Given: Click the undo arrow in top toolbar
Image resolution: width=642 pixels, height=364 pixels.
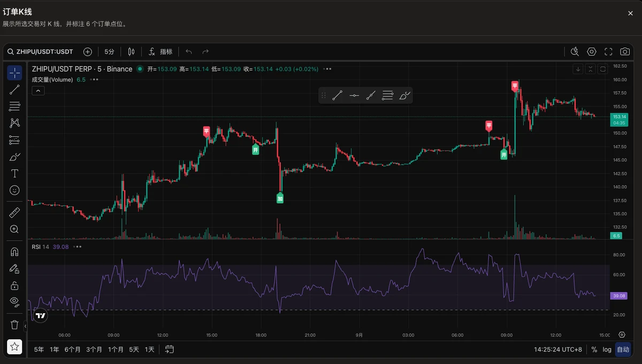Looking at the screenshot, I should click(x=189, y=52).
